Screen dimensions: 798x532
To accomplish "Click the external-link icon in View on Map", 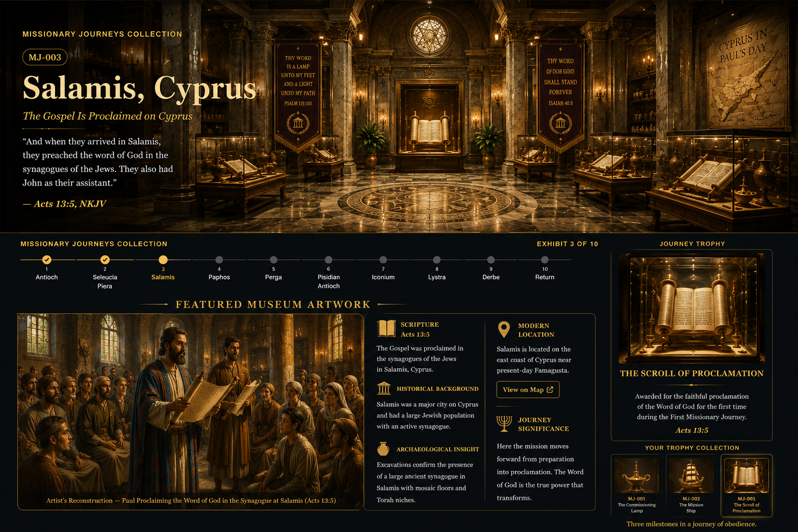I will [550, 390].
